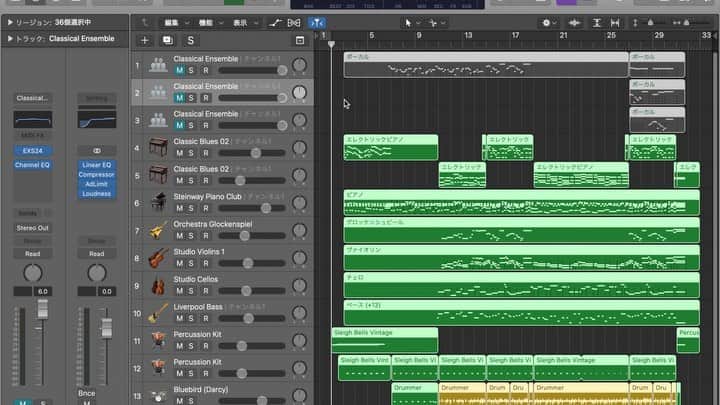Click pan knob of Classical Ensemble track 1
The image size is (720, 405).
pos(299,65)
